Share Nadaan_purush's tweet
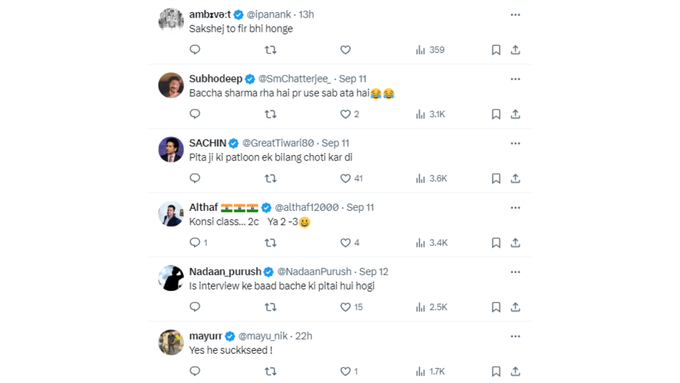Screen dimensions: 680x383 [515, 307]
